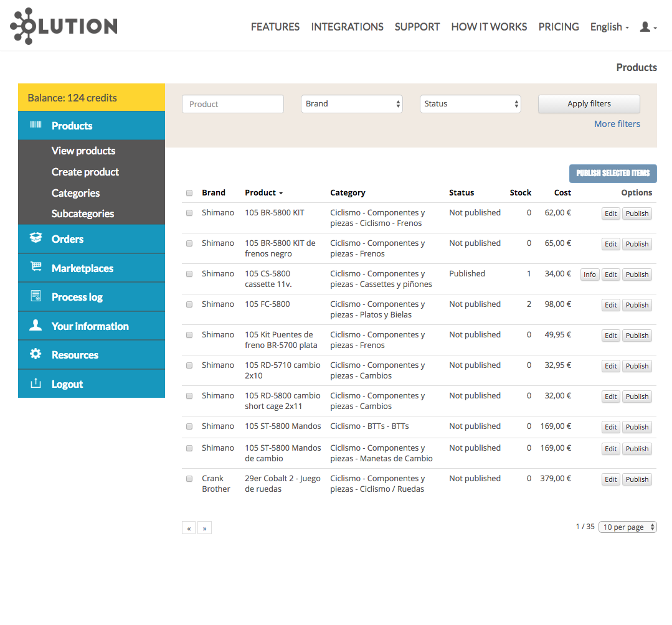Open the English language dropdown
This screenshot has width=672, height=625.
click(x=610, y=27)
